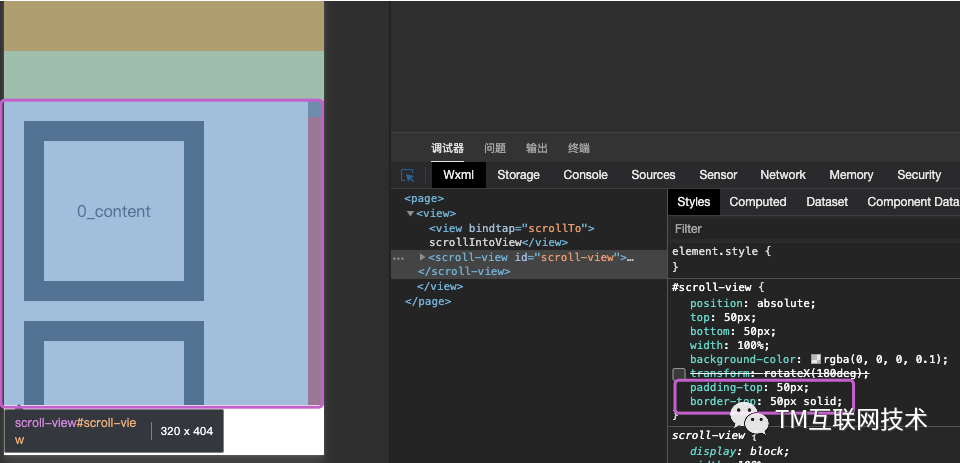
Task: Open the Security tab
Action: click(918, 175)
